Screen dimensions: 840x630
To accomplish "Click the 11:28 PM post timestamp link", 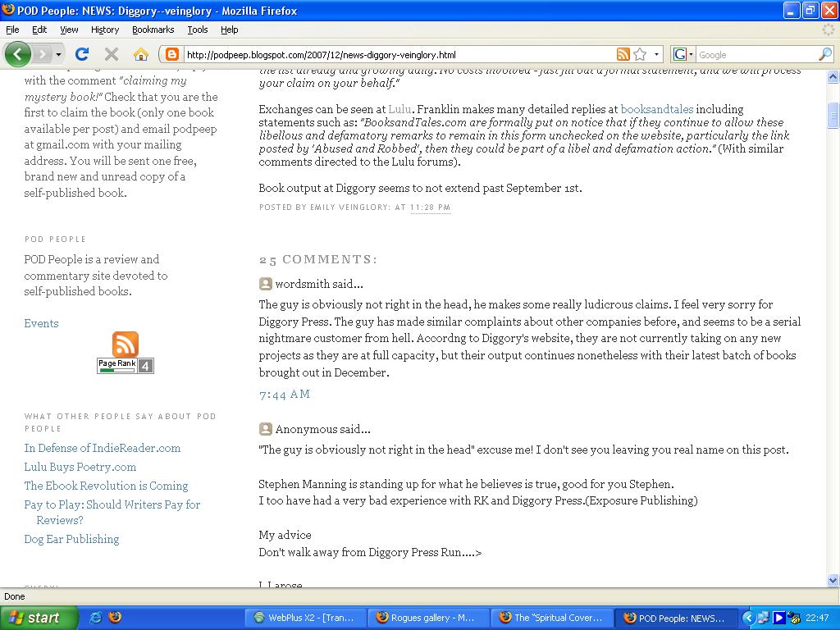I will coord(431,208).
